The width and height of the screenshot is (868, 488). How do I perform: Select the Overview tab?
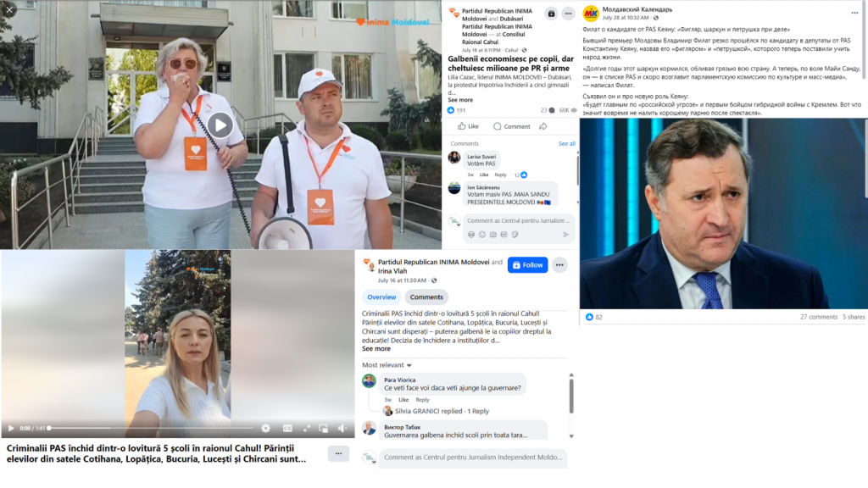(381, 297)
